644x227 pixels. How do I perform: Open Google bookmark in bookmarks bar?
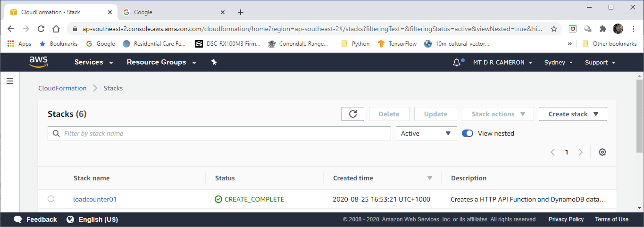[100, 44]
